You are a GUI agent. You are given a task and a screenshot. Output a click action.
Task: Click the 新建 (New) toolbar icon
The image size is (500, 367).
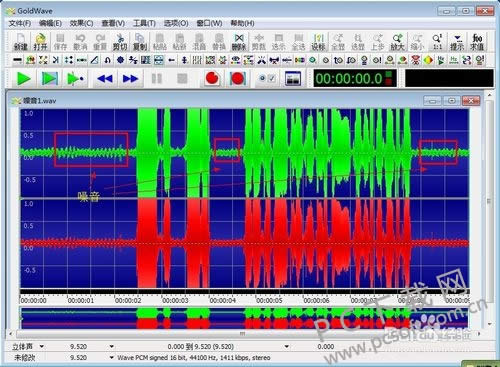click(21, 42)
